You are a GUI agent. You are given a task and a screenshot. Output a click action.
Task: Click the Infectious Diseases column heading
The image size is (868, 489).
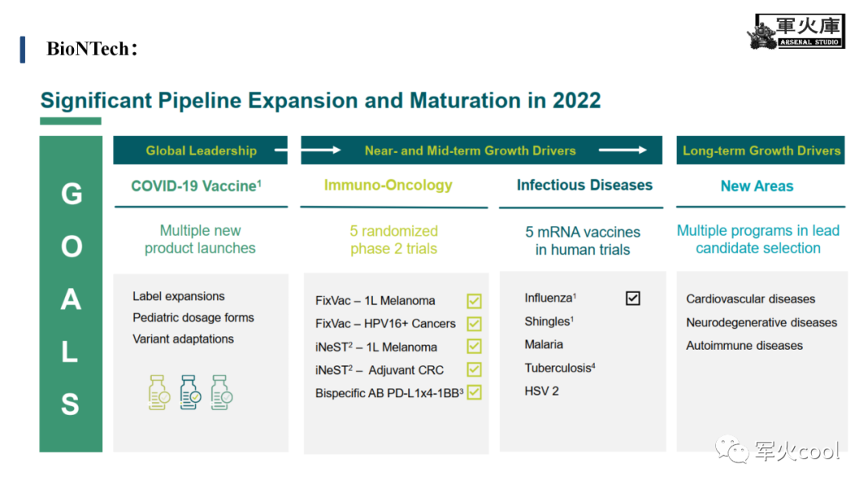(584, 185)
